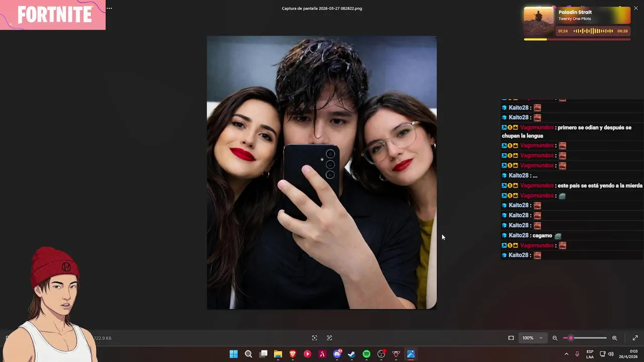Open Task View from taskbar
Screen dimensions: 644x362
tap(263, 354)
